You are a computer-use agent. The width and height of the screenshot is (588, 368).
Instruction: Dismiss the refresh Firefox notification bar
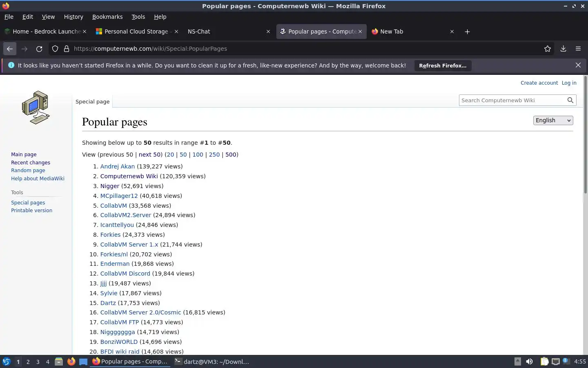tap(578, 65)
